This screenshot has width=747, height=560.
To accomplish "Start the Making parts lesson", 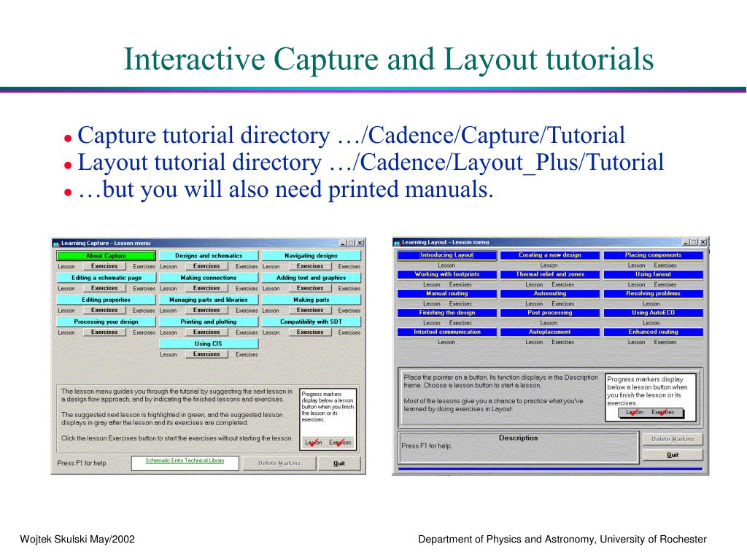I will (x=311, y=300).
